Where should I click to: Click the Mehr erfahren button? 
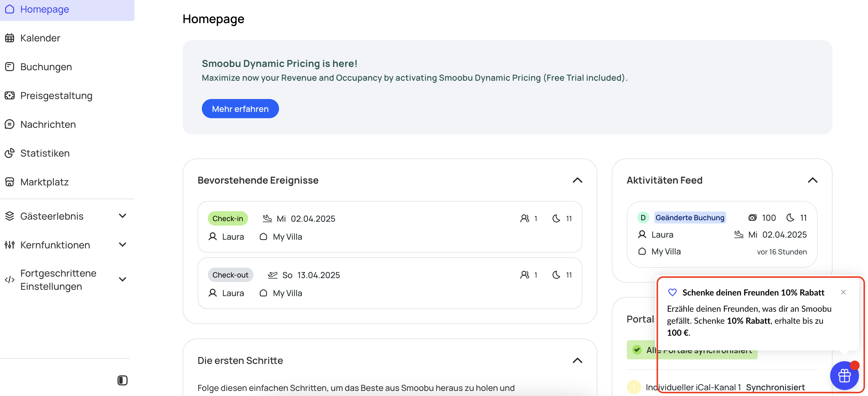click(240, 109)
